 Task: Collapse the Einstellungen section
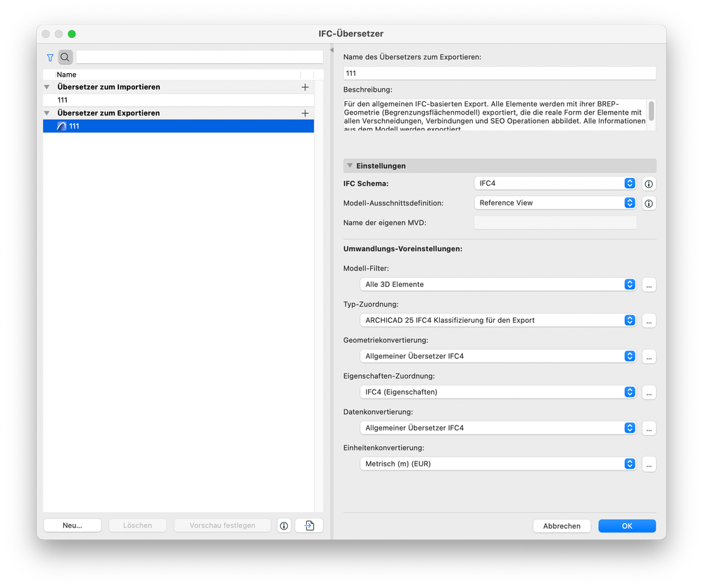pos(350,166)
